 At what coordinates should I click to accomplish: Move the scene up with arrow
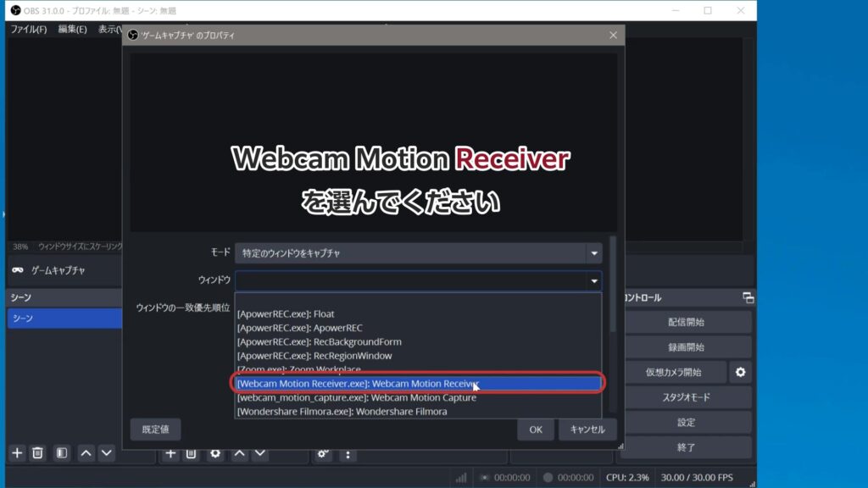click(x=86, y=453)
